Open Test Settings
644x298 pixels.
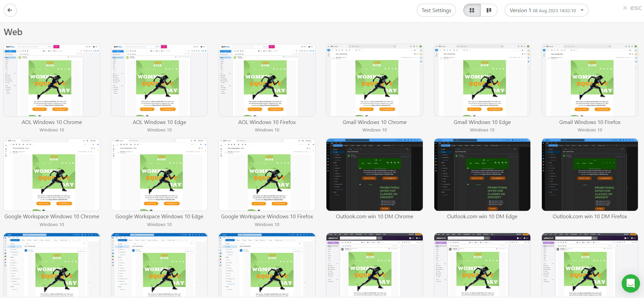436,10
